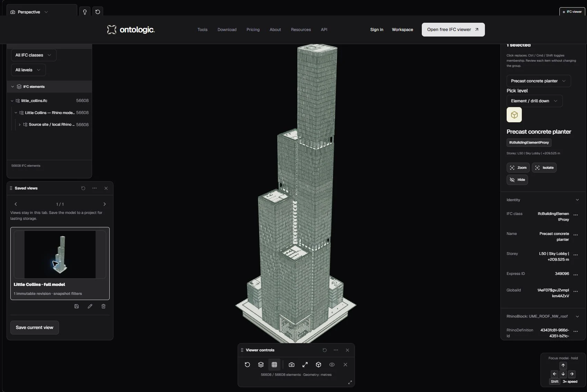Click the cube icon in Viewer controls
The image size is (587, 392).
point(318,364)
